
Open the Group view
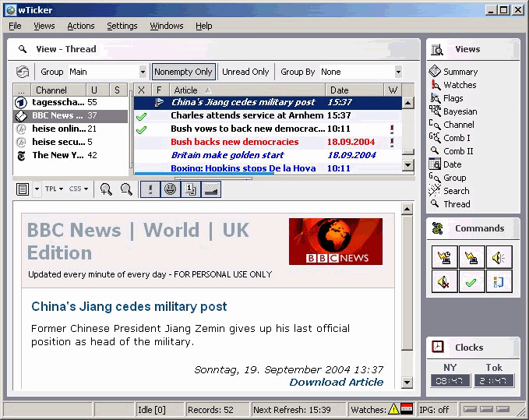tap(448, 178)
